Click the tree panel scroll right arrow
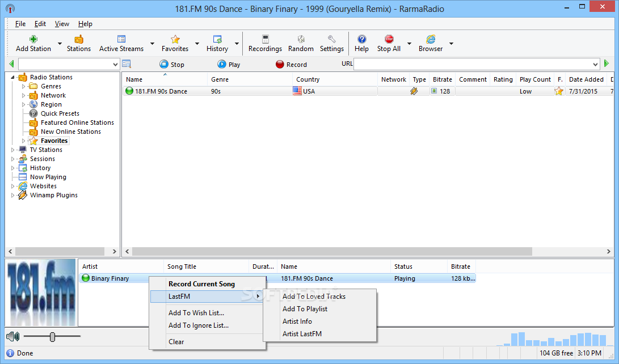 coord(115,251)
